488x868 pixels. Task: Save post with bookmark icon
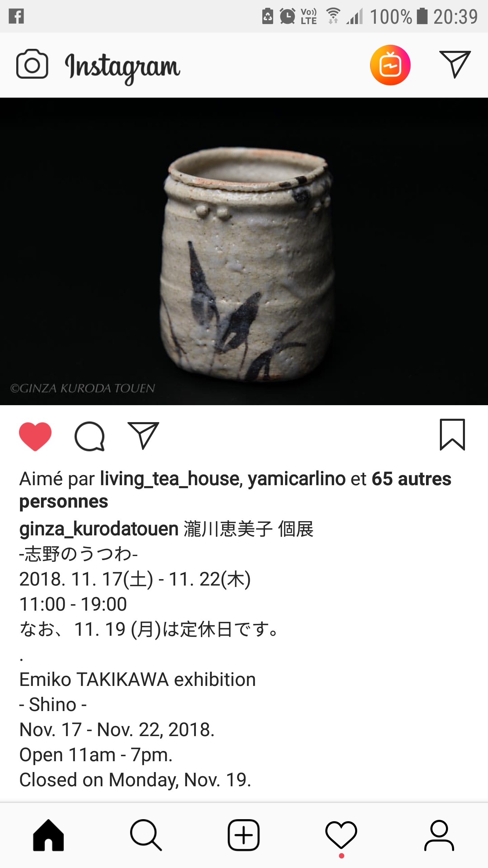point(452,435)
